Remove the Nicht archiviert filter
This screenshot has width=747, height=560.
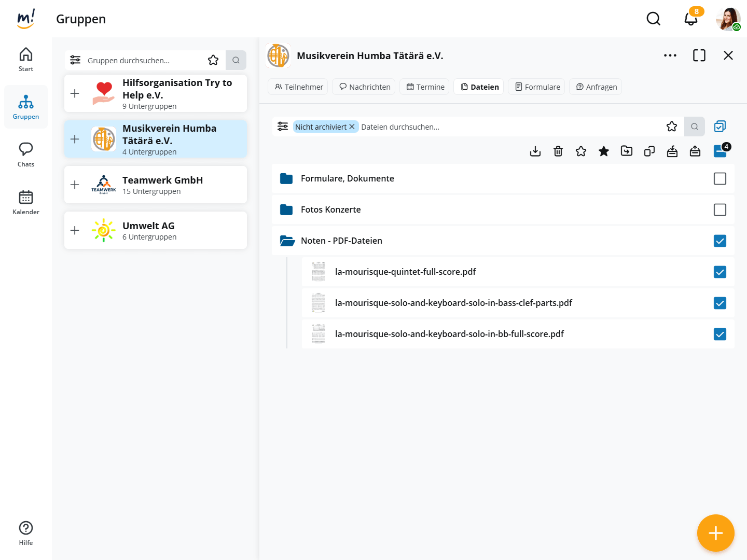click(x=352, y=127)
